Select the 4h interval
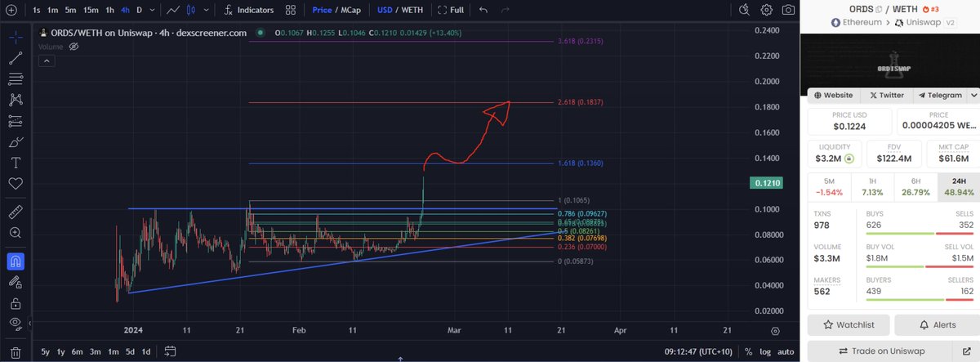This screenshot has width=980, height=362. [x=125, y=10]
